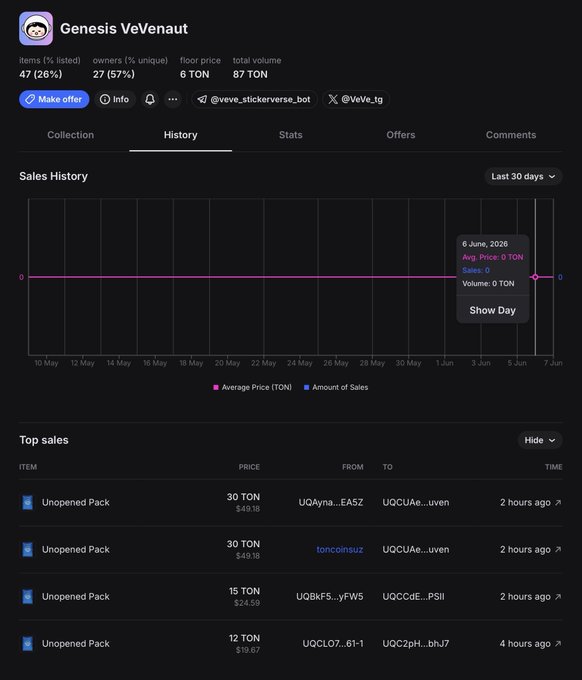Screen dimensions: 582x680
Task: Click the 20 May axis label
Action: (227, 363)
